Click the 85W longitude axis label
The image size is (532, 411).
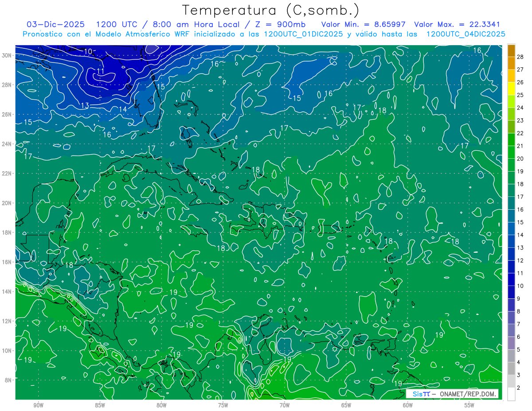[x=100, y=405]
